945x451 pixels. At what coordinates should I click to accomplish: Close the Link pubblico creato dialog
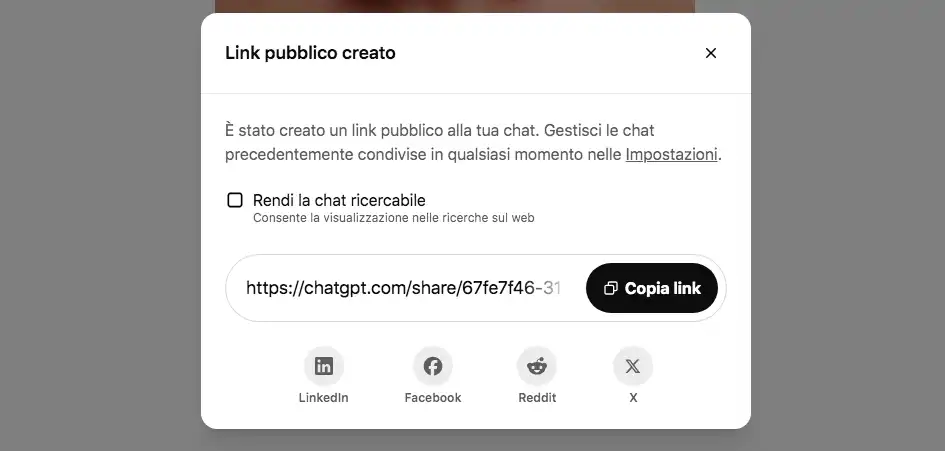pos(711,53)
